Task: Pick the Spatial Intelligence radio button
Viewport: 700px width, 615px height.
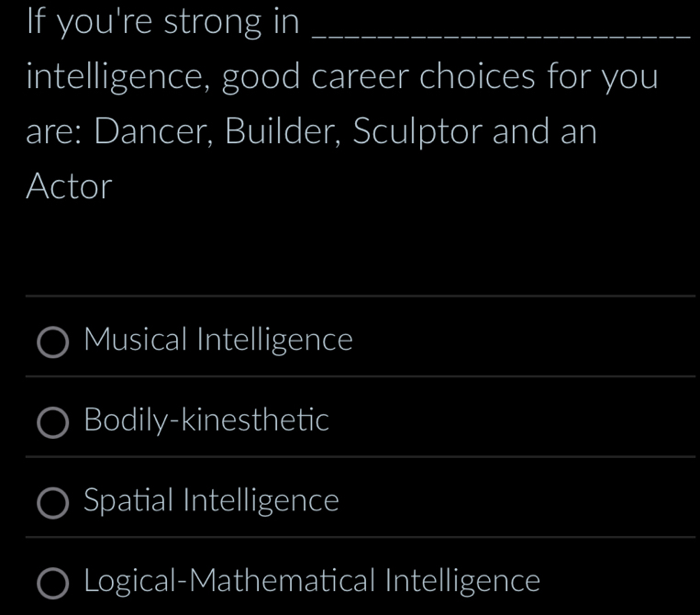Action: pyautogui.click(x=52, y=503)
